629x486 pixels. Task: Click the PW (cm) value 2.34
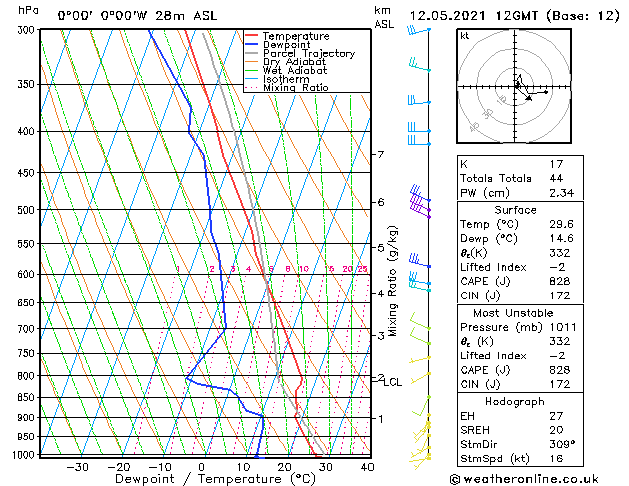coord(562,193)
